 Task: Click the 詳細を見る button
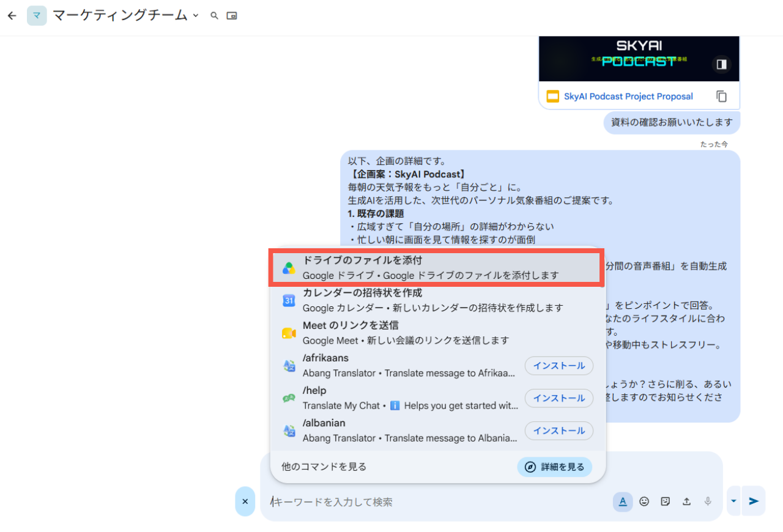(555, 467)
